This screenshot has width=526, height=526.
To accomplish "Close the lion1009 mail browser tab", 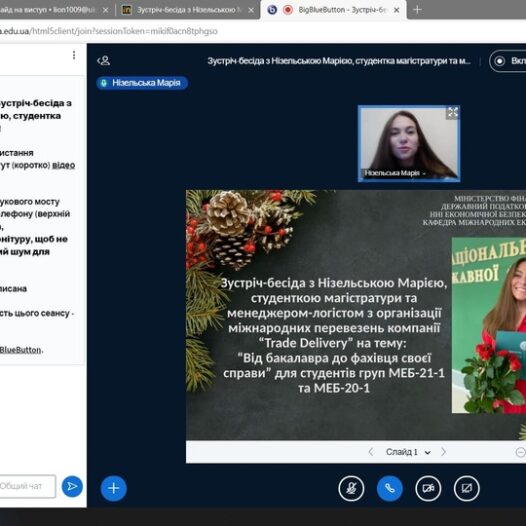I will tap(105, 10).
